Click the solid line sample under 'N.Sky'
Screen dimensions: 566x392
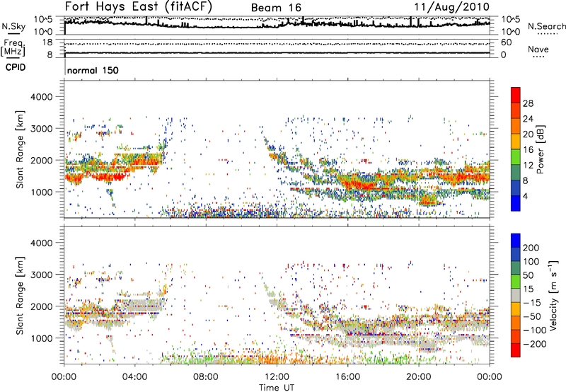13,33
